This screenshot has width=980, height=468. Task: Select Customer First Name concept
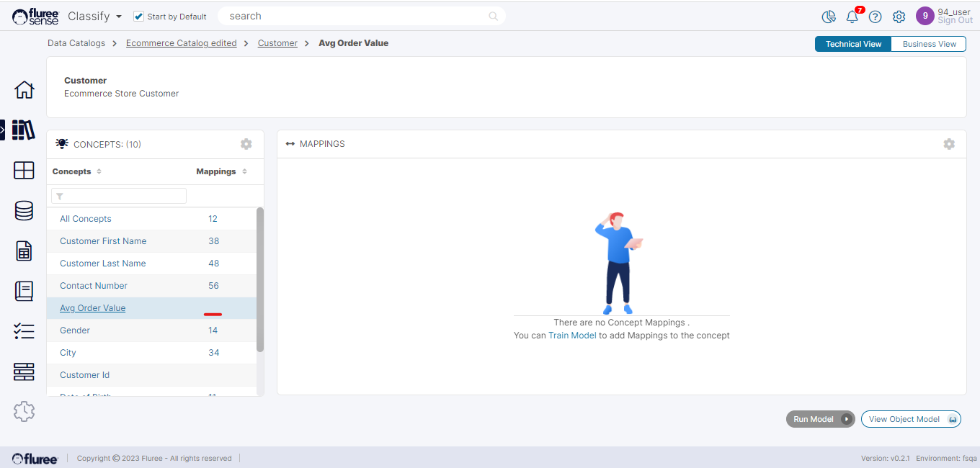[x=103, y=241]
